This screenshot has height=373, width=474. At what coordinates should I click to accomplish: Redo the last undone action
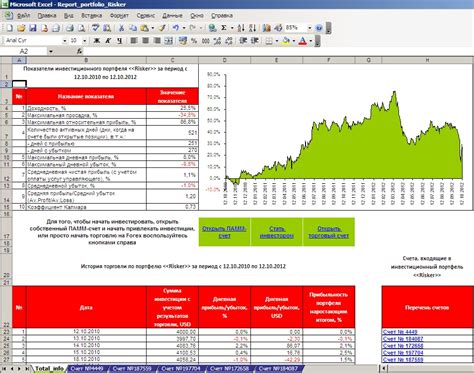coord(193,28)
